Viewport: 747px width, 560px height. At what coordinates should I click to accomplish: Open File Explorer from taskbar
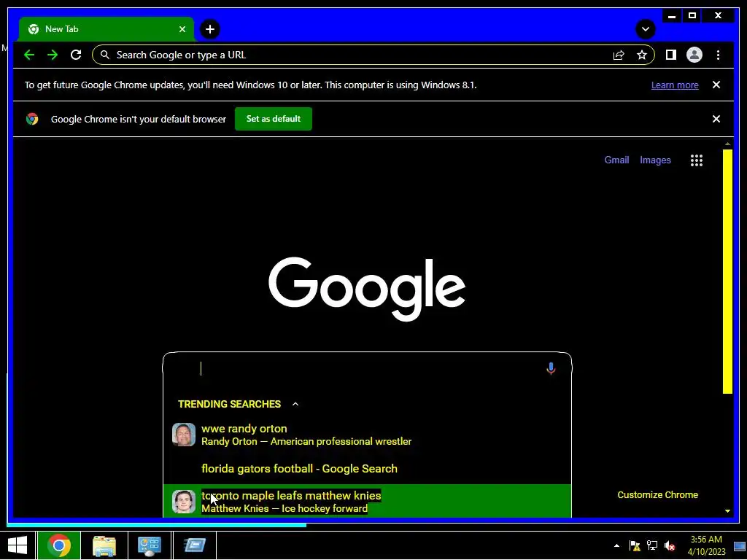click(104, 545)
